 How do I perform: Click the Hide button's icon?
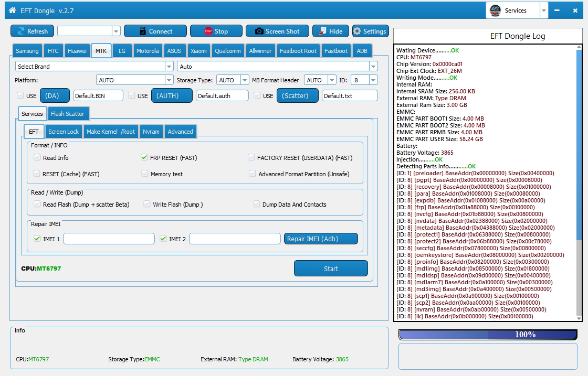(322, 31)
